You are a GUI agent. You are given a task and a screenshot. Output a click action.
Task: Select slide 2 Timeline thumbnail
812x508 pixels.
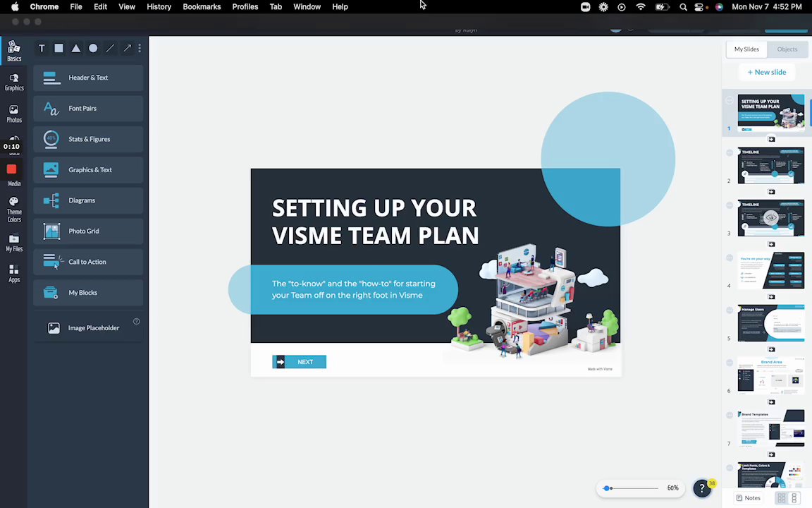[x=770, y=165]
